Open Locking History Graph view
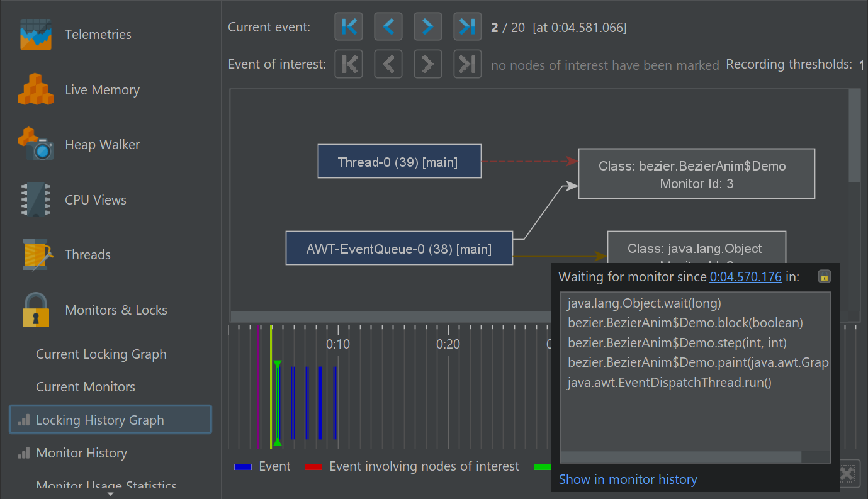868x499 pixels. (110, 420)
